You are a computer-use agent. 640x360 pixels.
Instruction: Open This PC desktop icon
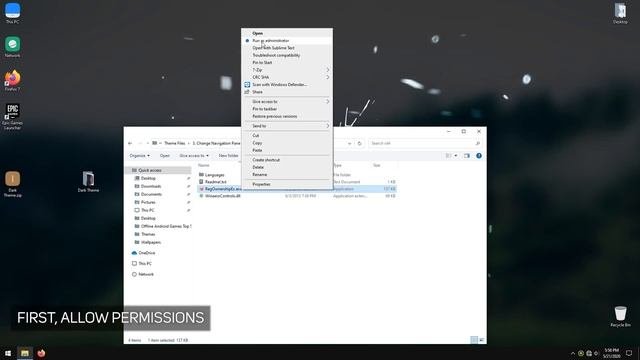[12, 13]
